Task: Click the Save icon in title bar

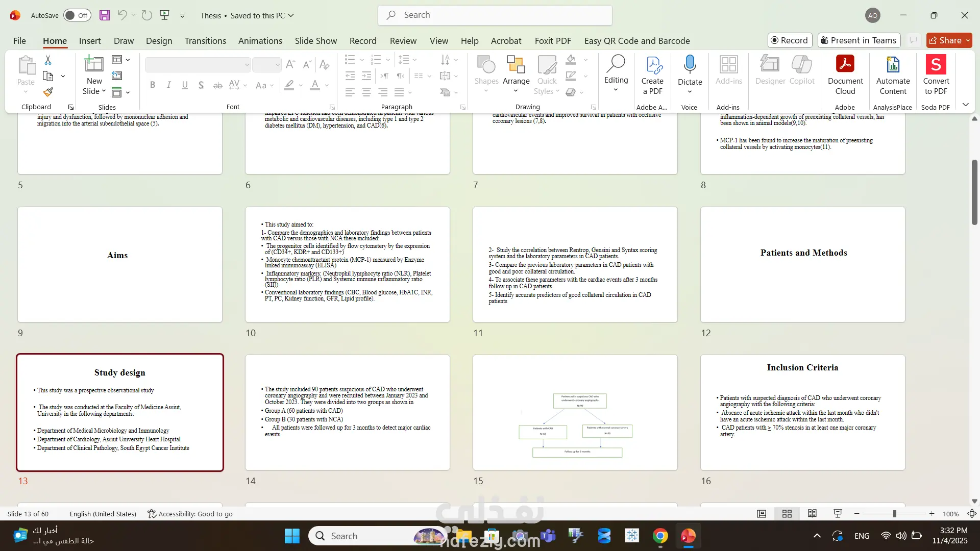Action: coord(105,15)
